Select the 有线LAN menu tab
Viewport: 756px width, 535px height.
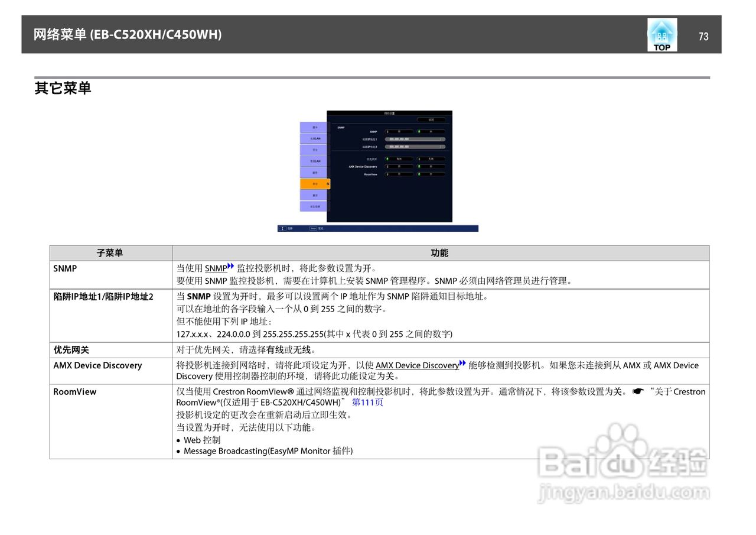point(313,161)
